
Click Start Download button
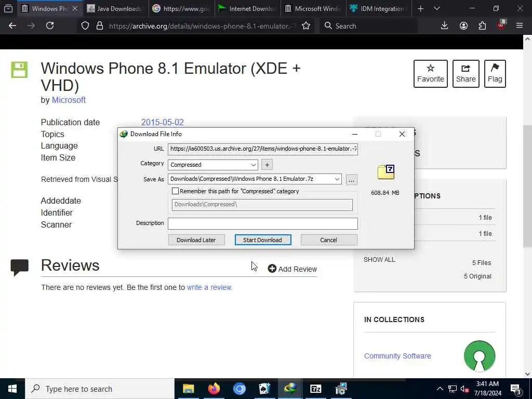(x=262, y=240)
